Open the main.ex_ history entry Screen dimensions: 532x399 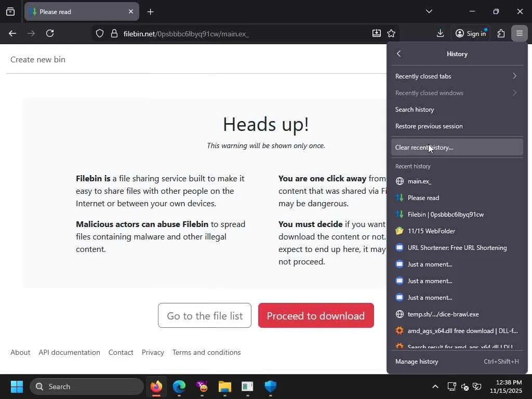coord(457,181)
